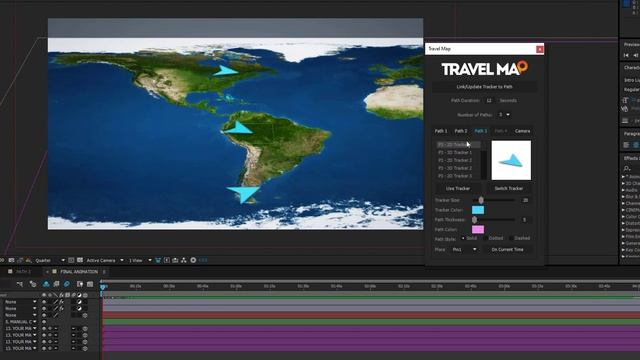Open the Quarter resolution dropdown

click(x=50, y=260)
